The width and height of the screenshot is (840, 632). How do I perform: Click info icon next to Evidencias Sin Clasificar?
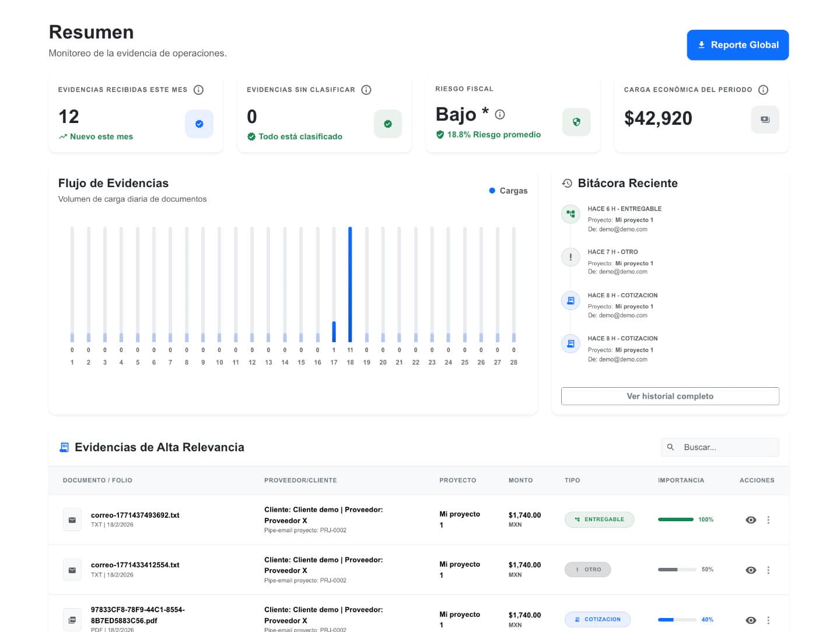pos(366,90)
